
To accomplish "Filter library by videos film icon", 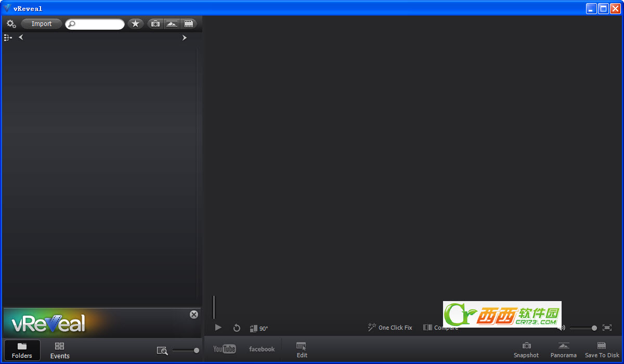I will click(188, 24).
